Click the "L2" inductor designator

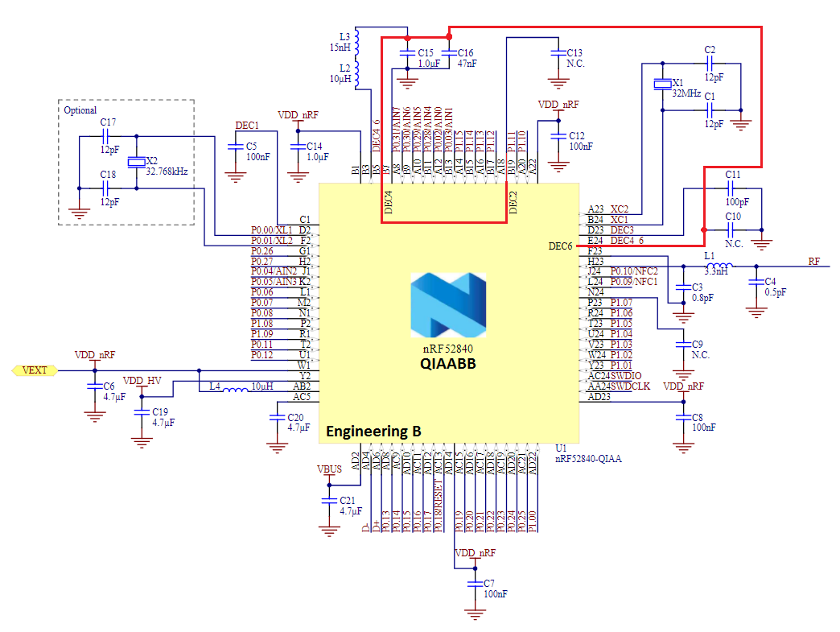click(344, 68)
